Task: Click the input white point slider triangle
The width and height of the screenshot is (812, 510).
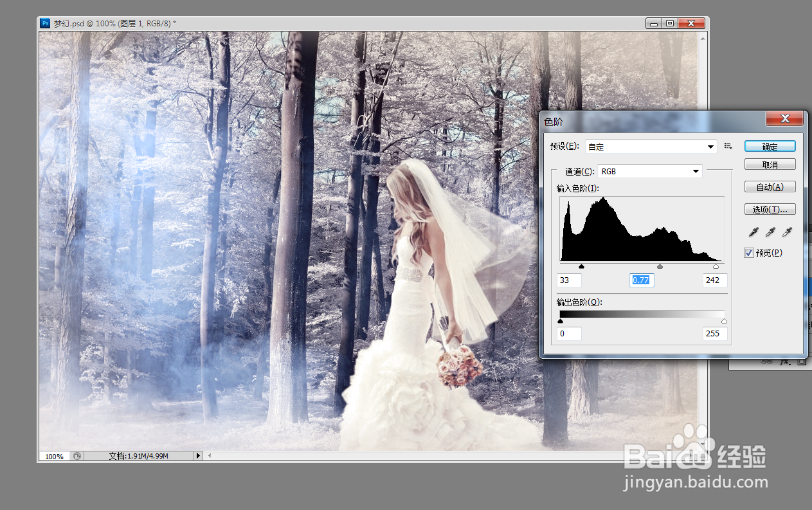Action: pos(716,266)
